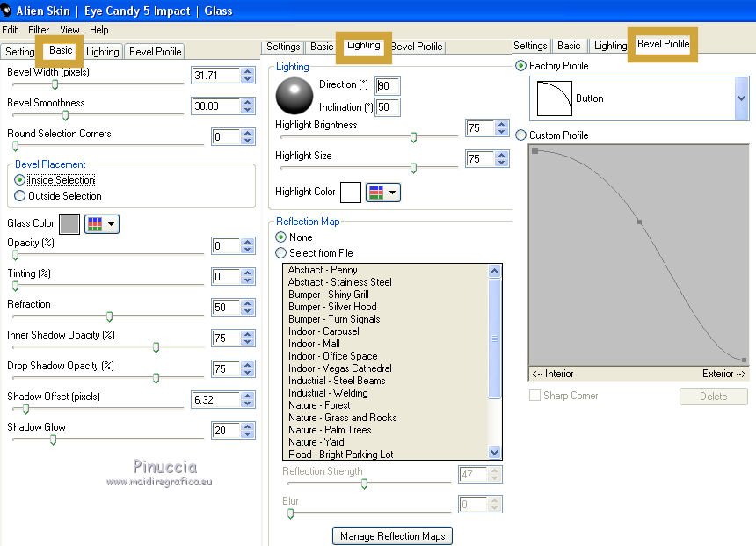Click the Highlight Color palette grid icon
This screenshot has height=546, width=756.
pos(376,193)
